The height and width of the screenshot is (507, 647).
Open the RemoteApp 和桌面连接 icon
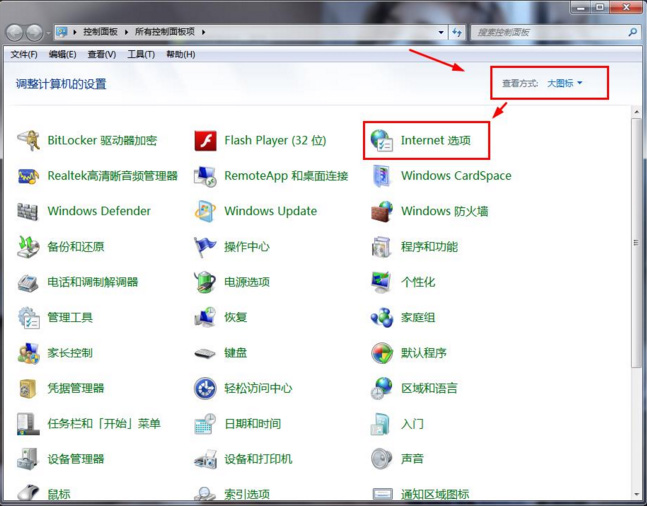pos(205,176)
